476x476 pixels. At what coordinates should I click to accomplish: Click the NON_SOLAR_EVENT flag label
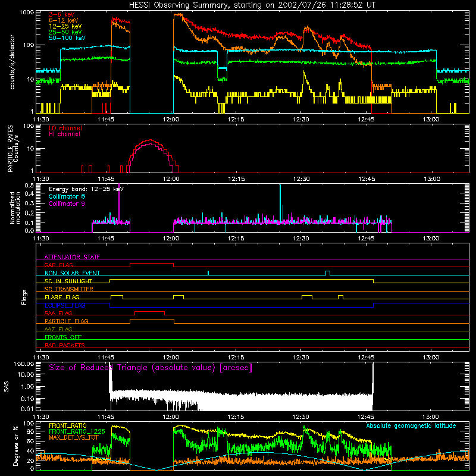[72, 273]
